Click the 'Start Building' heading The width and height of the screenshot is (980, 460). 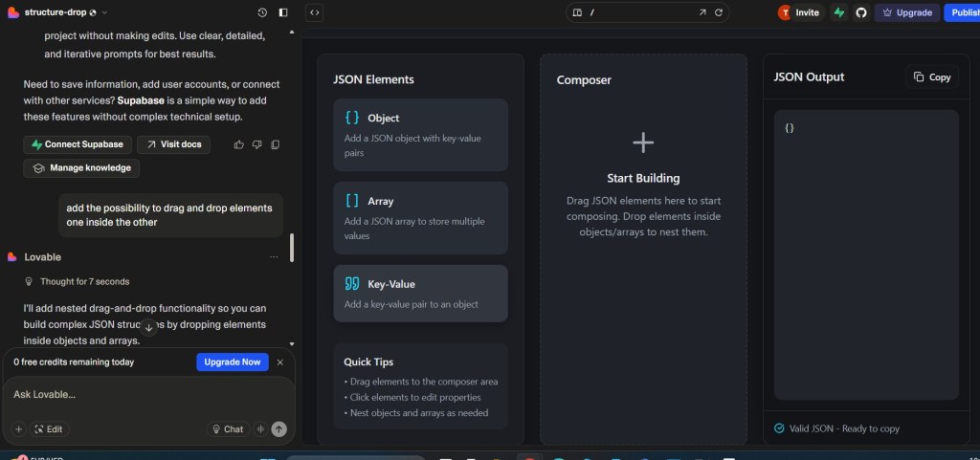point(643,179)
